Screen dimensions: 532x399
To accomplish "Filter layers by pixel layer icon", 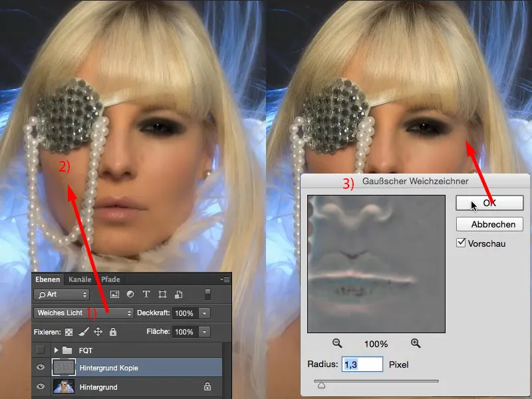I will pyautogui.click(x=114, y=294).
